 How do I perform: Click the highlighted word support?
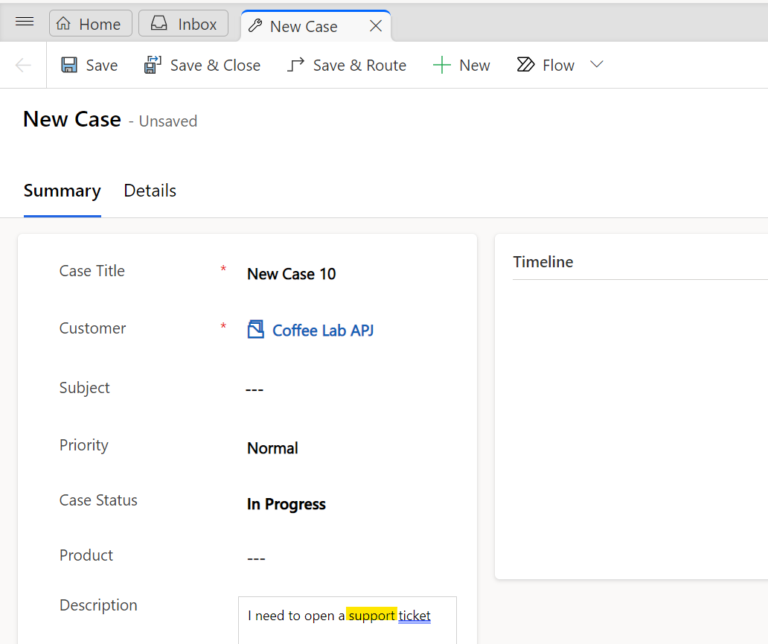(371, 616)
